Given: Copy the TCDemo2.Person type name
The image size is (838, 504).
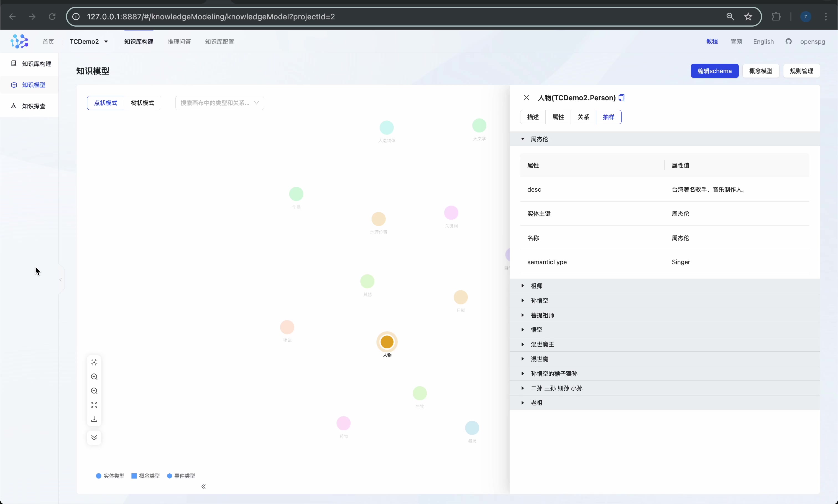Looking at the screenshot, I should (x=621, y=98).
